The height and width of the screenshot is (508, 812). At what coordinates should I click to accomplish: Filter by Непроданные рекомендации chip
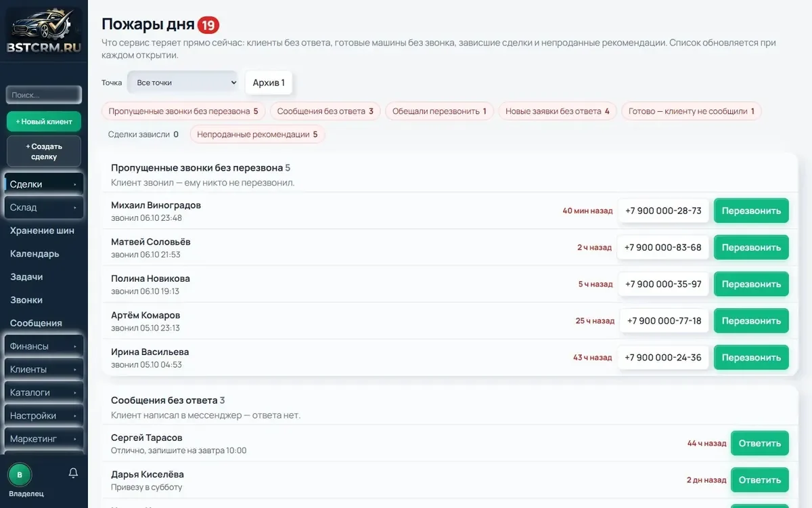[257, 134]
